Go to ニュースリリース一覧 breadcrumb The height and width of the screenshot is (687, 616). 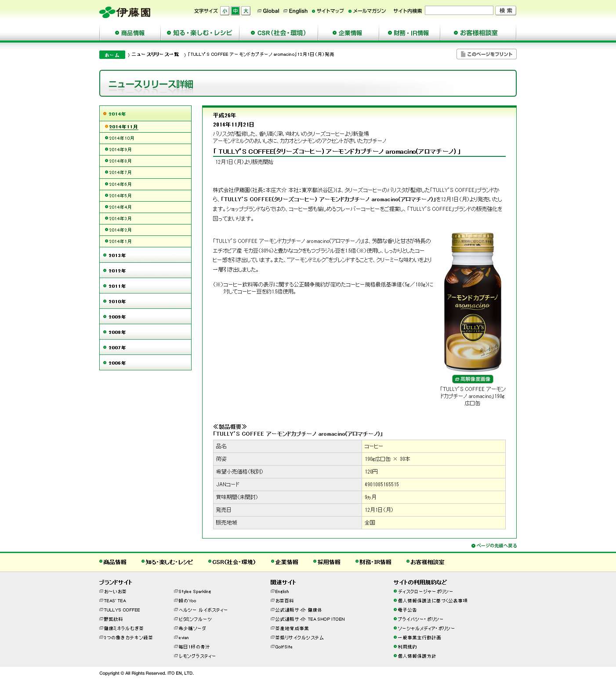(x=155, y=54)
